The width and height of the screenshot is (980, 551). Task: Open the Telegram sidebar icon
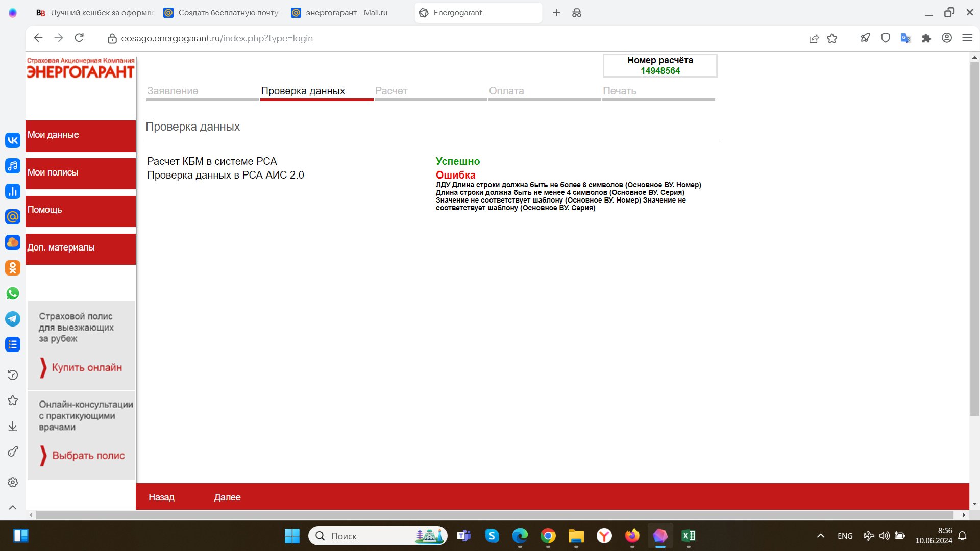(13, 319)
